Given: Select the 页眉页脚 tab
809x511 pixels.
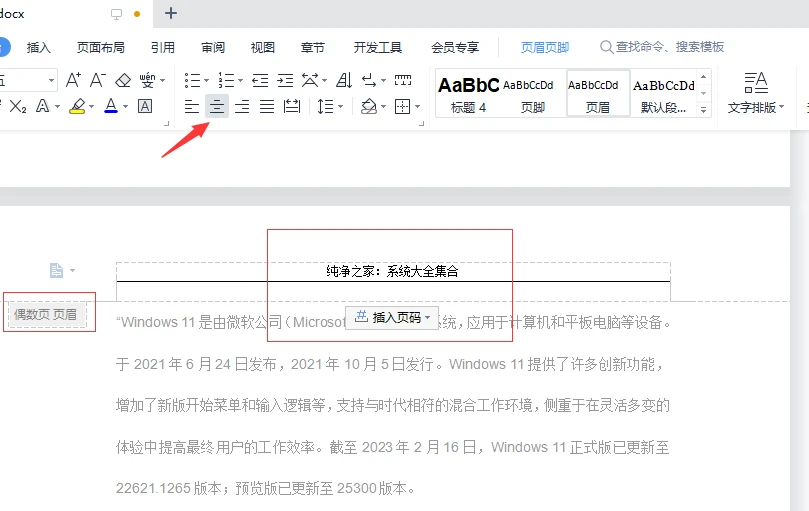Looking at the screenshot, I should pyautogui.click(x=545, y=47).
